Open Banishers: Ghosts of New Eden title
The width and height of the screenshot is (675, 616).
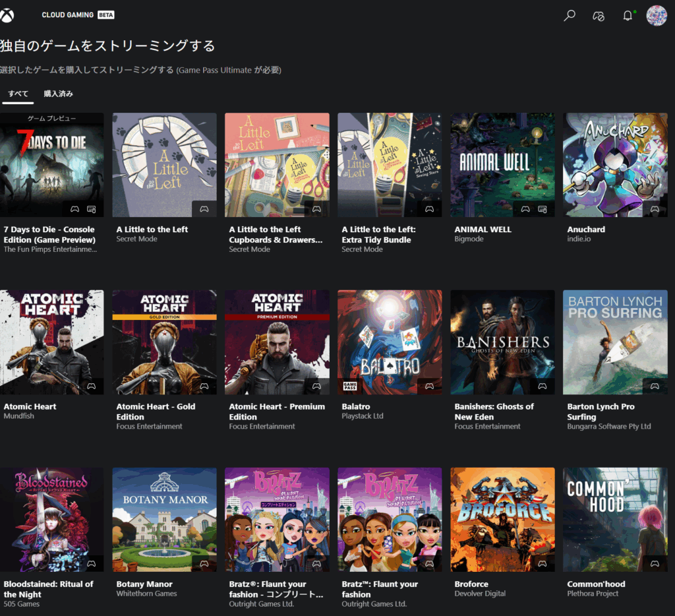coord(494,412)
